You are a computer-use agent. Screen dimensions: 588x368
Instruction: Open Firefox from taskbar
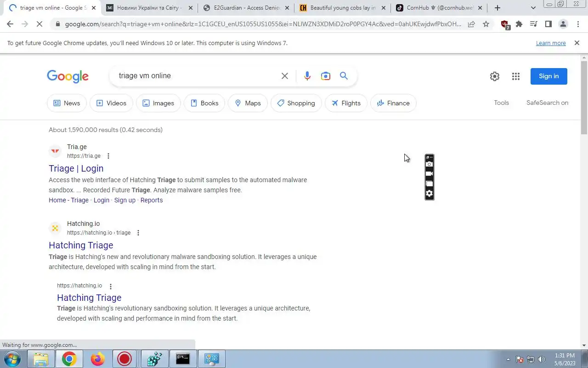click(x=97, y=359)
